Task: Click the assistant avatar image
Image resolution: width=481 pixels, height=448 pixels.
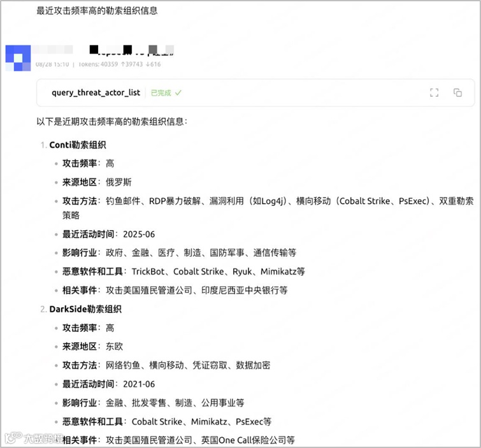Action: point(18,58)
